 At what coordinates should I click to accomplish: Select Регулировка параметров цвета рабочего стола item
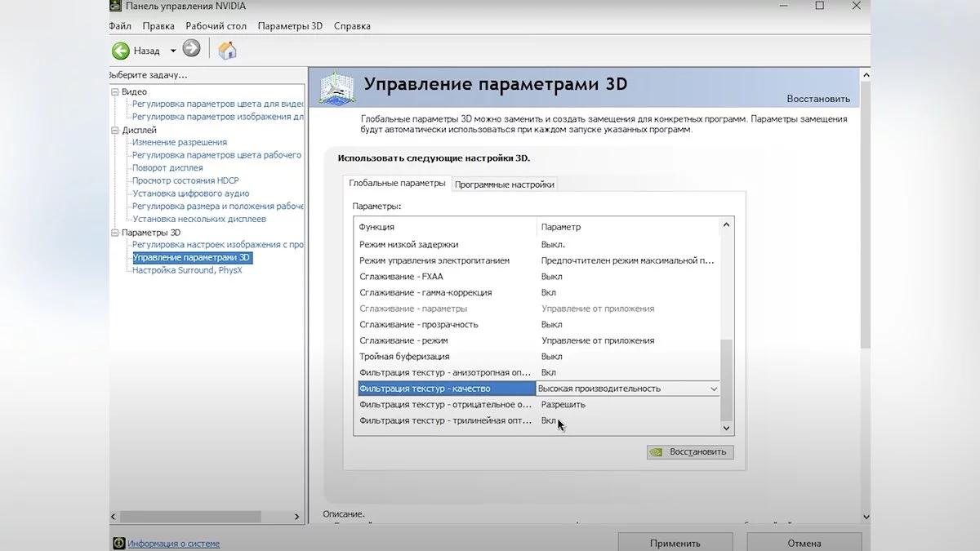click(x=217, y=155)
